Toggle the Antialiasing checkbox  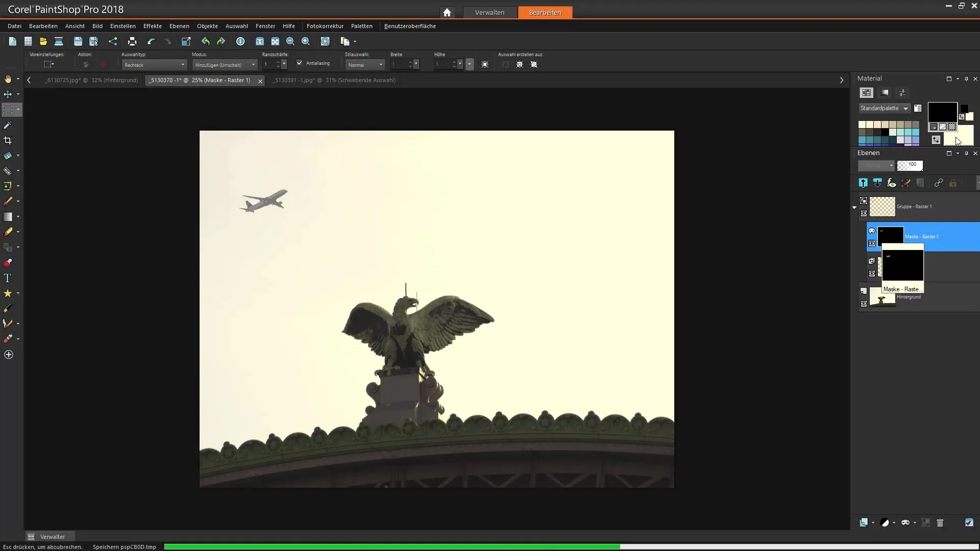(x=300, y=63)
